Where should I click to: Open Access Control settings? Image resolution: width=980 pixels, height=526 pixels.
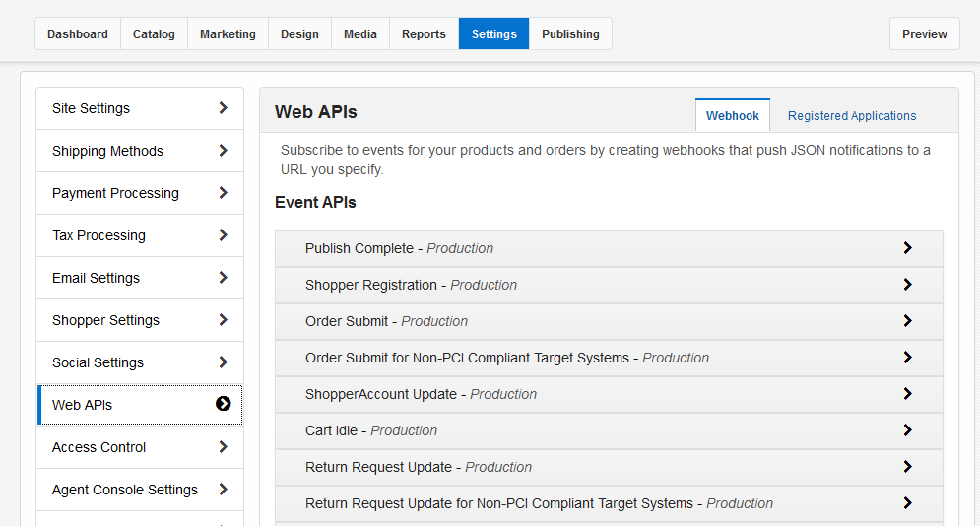pyautogui.click(x=139, y=447)
